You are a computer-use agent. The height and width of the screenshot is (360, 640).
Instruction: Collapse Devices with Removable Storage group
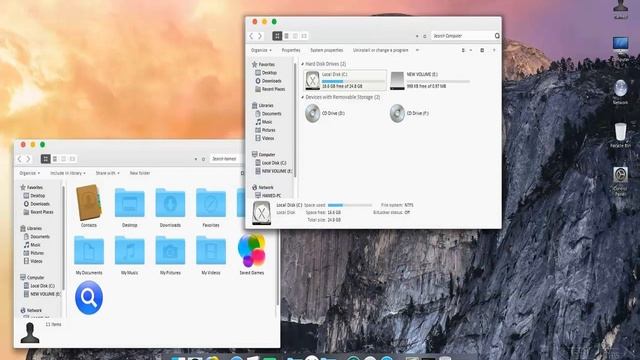[x=302, y=97]
